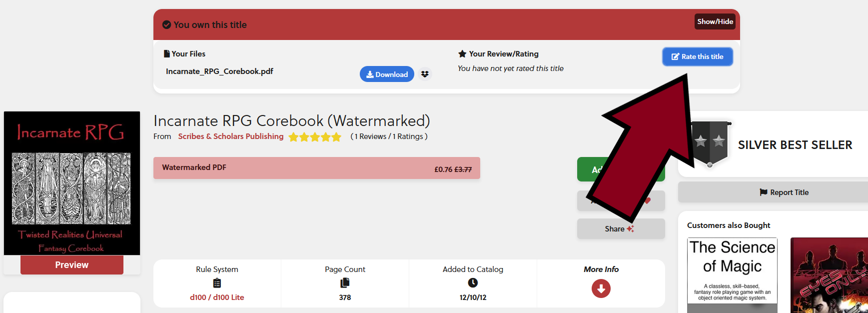Open Scribes & Scholars Publishing publisher link
This screenshot has width=868, height=313.
(x=231, y=136)
